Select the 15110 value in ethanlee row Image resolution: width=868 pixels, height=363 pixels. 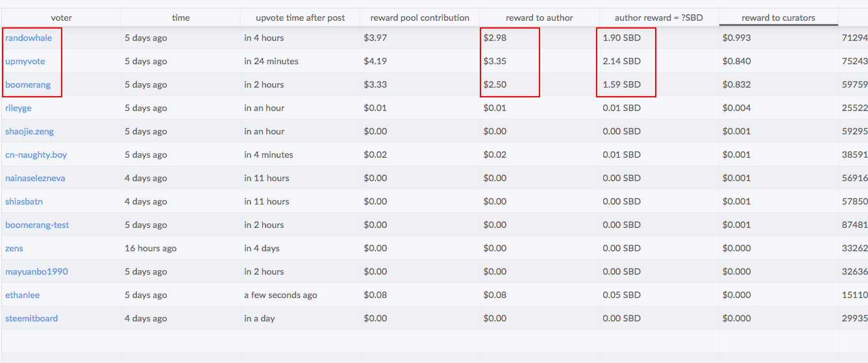(x=853, y=295)
